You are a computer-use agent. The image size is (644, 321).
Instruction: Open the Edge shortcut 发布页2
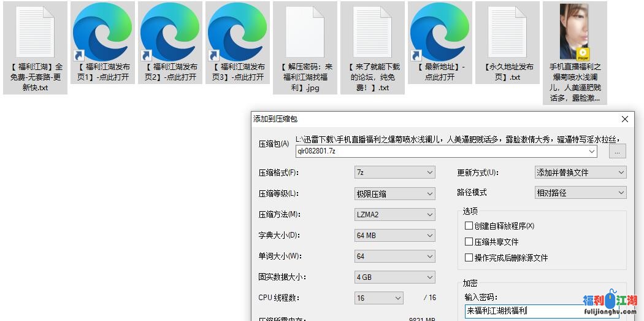170,32
